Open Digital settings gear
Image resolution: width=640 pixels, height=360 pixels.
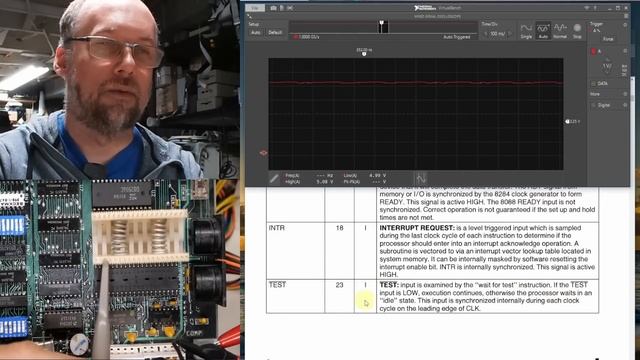[625, 105]
